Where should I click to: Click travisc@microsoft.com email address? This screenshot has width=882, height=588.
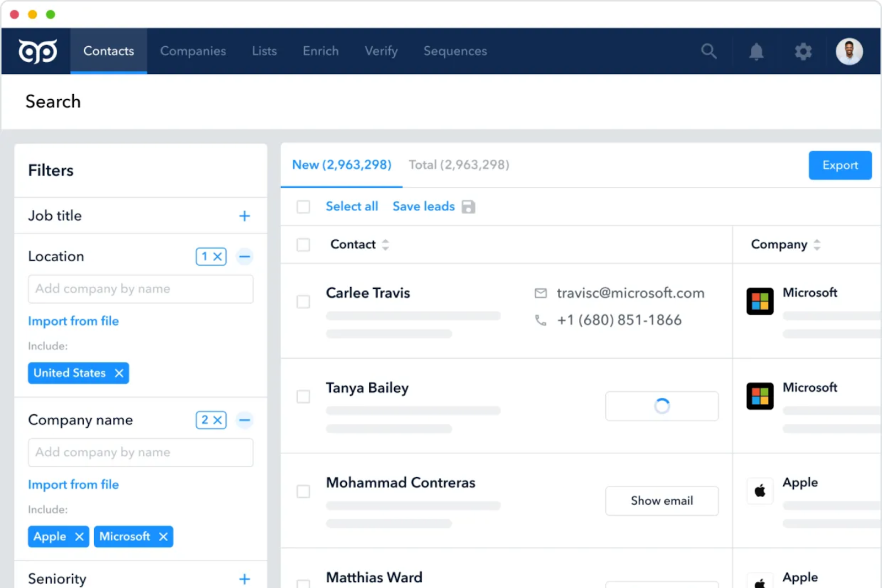tap(631, 293)
